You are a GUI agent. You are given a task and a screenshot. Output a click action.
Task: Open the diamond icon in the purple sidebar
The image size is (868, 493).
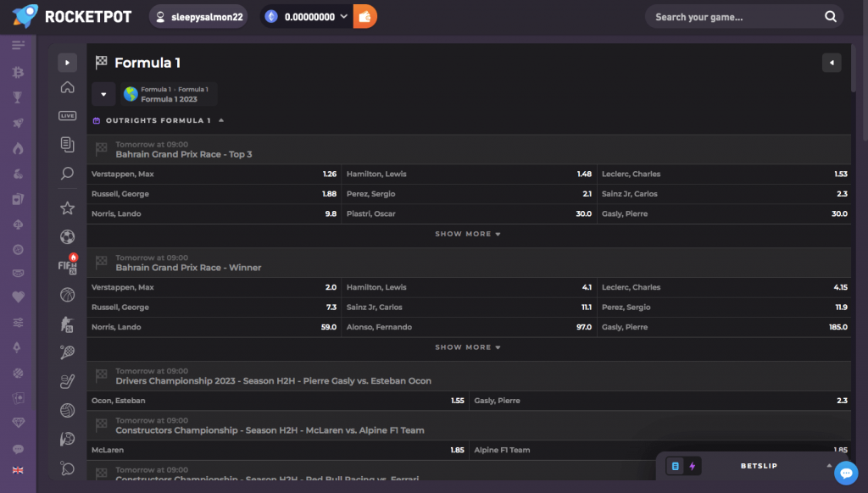pyautogui.click(x=19, y=422)
